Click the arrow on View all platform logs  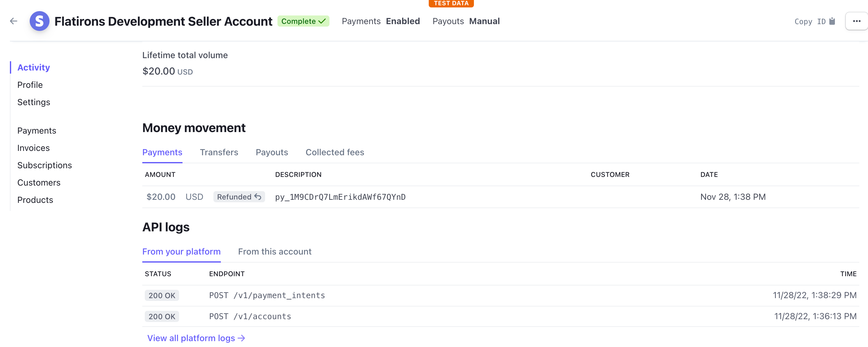pos(241,337)
